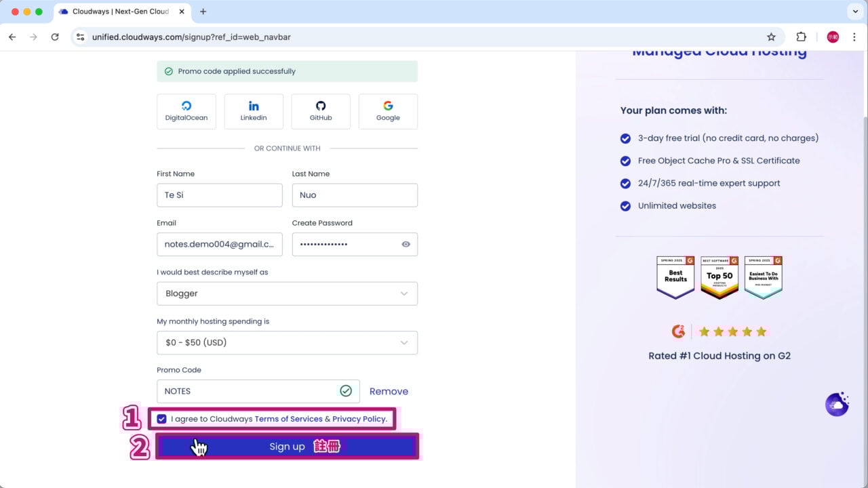Select the Cloudways browser tab

pyautogui.click(x=115, y=12)
